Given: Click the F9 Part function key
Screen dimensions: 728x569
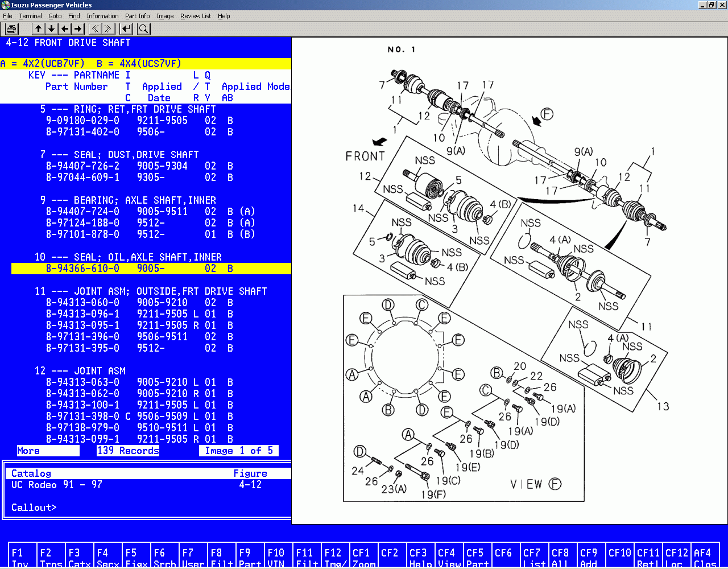Looking at the screenshot, I should 250,556.
